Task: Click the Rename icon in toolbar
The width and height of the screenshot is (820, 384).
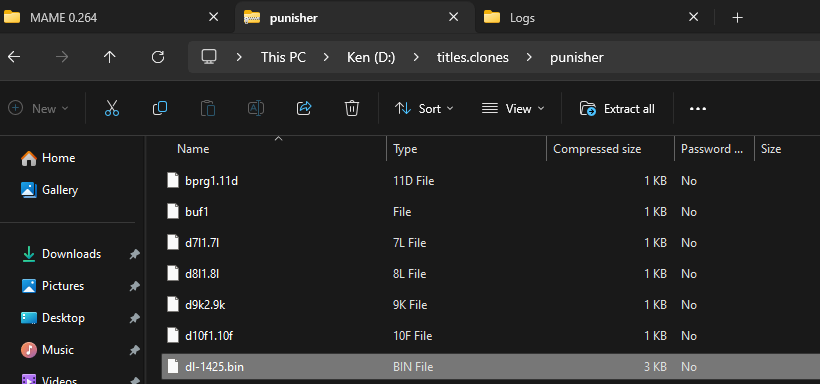Action: pyautogui.click(x=256, y=108)
